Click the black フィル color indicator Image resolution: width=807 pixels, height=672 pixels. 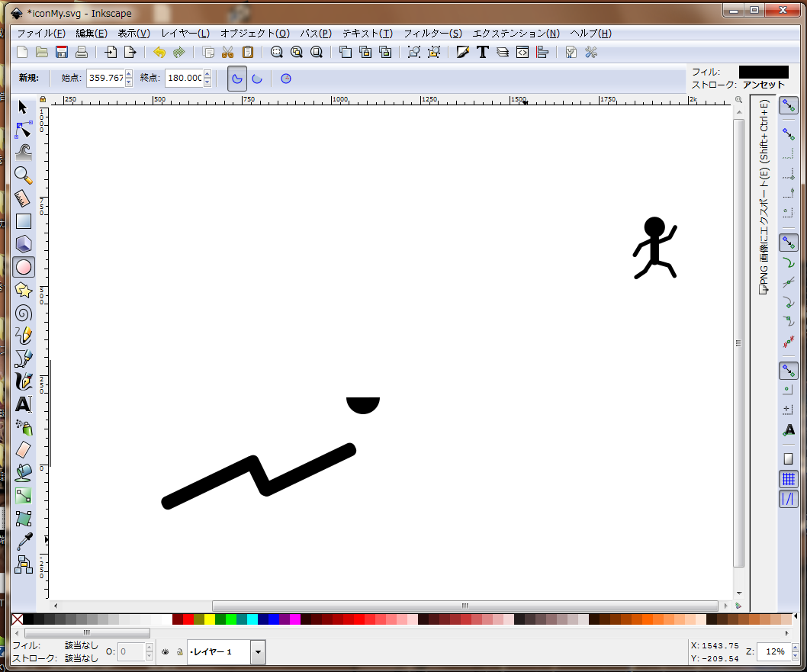coord(764,72)
